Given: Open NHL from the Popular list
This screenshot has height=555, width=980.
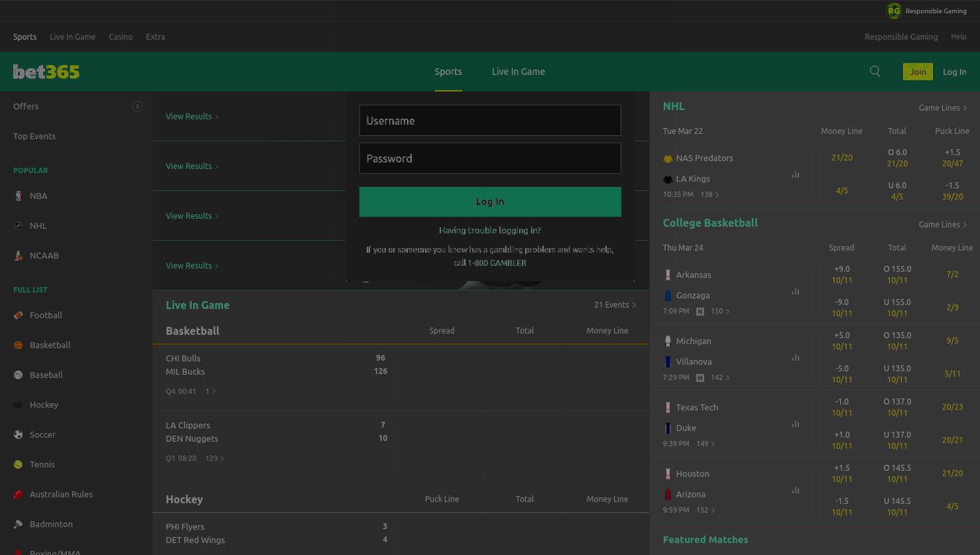Looking at the screenshot, I should click(38, 225).
